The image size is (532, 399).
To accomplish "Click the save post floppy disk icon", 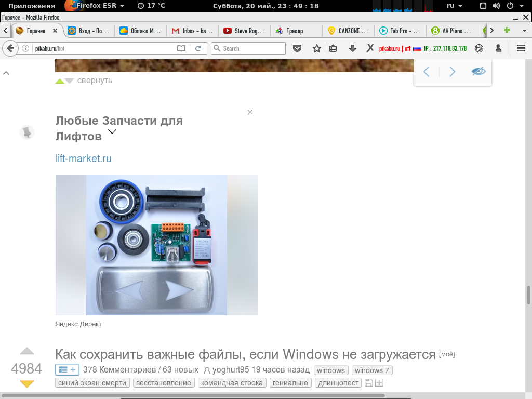I will [x=368, y=383].
